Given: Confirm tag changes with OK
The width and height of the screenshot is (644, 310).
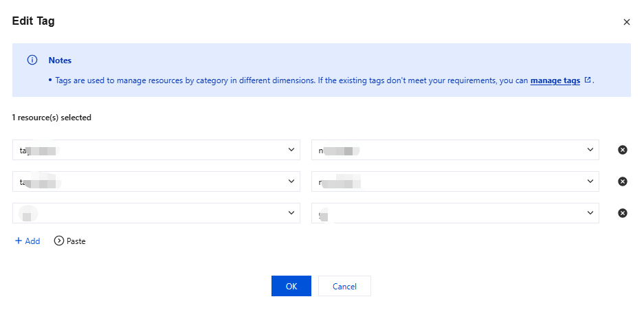Looking at the screenshot, I should pyautogui.click(x=291, y=286).
